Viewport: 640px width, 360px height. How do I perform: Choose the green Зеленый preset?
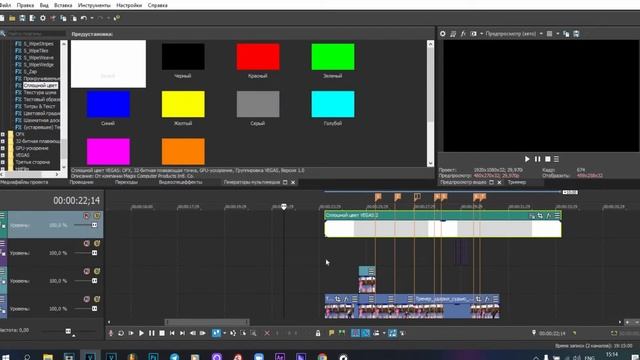tap(333, 57)
